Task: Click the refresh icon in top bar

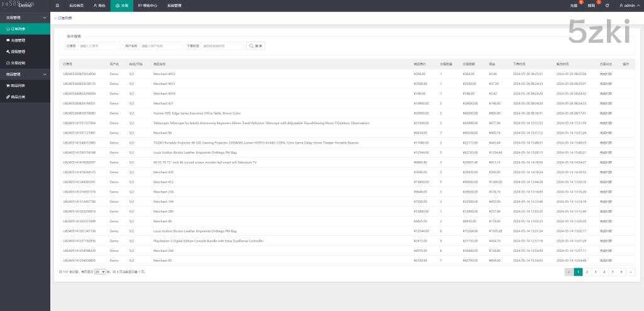Action: (x=607, y=5)
